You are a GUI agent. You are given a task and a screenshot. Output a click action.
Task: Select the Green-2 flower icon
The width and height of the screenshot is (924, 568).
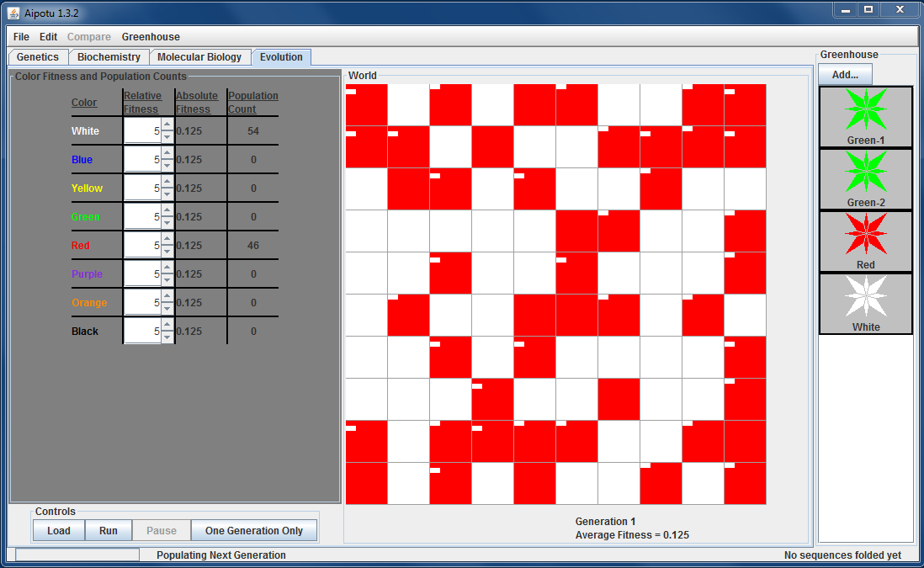click(865, 178)
